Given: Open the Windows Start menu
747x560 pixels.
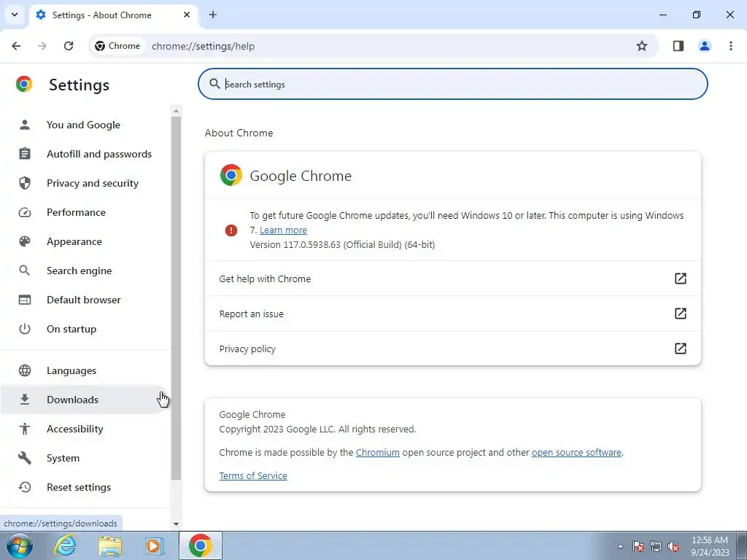Looking at the screenshot, I should tap(20, 545).
